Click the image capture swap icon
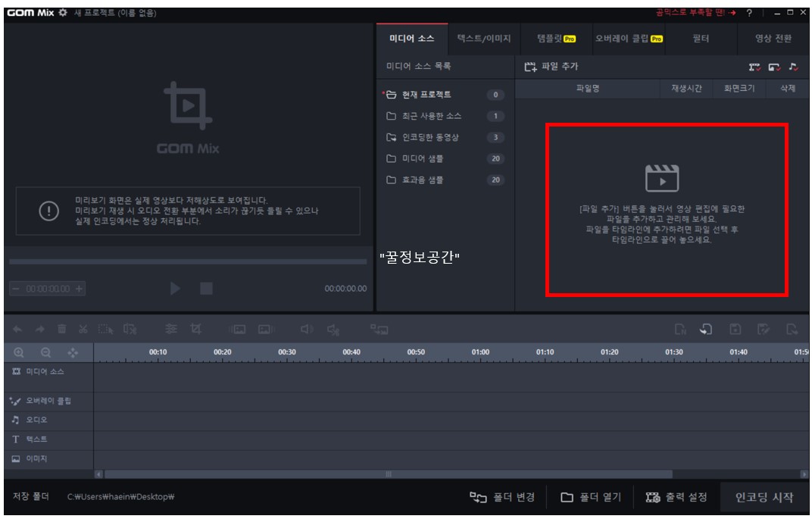 (379, 330)
